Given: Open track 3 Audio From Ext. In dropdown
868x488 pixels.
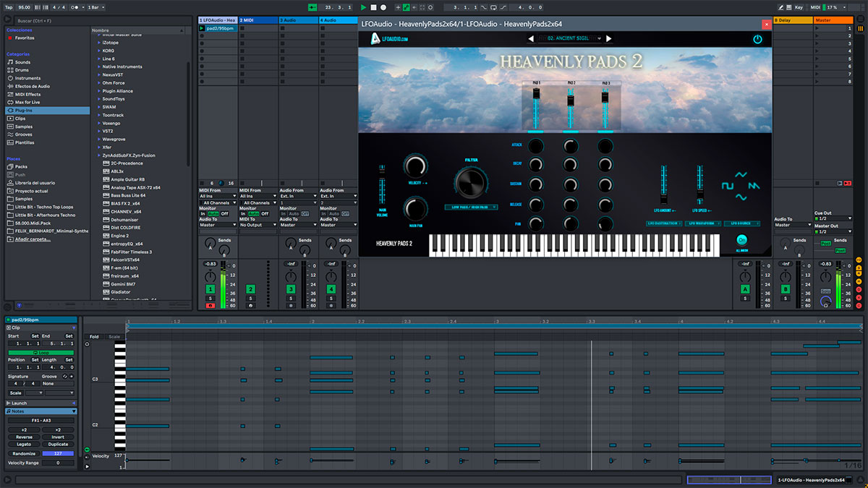Looking at the screenshot, I should [x=299, y=196].
